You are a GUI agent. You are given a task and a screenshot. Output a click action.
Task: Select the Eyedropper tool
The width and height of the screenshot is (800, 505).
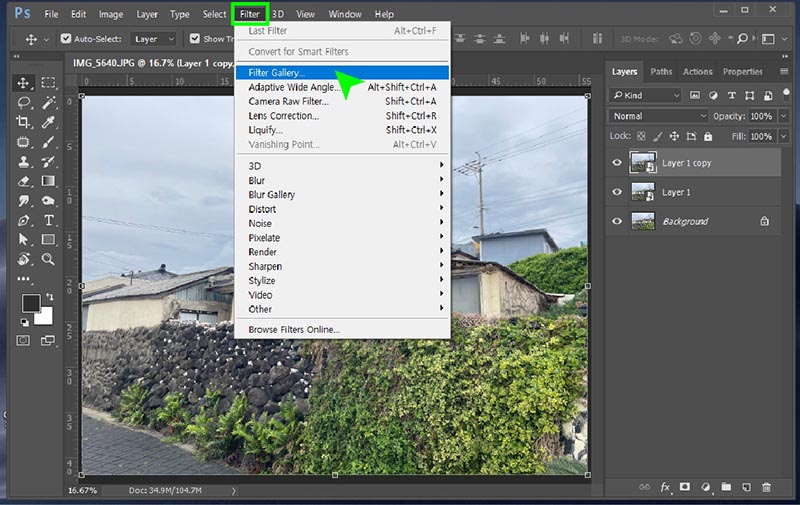[x=48, y=122]
